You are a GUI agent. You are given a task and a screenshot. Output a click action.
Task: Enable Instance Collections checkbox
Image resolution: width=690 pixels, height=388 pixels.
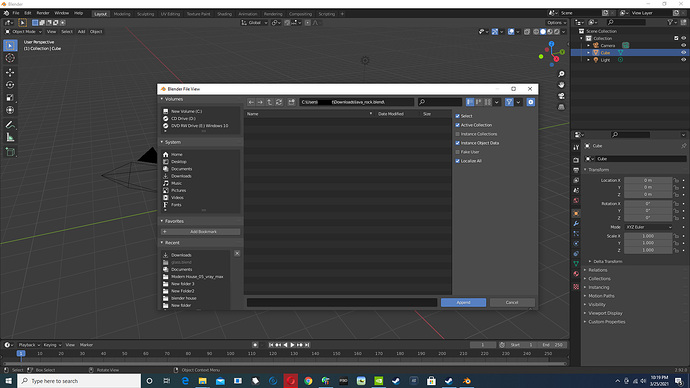pos(458,134)
